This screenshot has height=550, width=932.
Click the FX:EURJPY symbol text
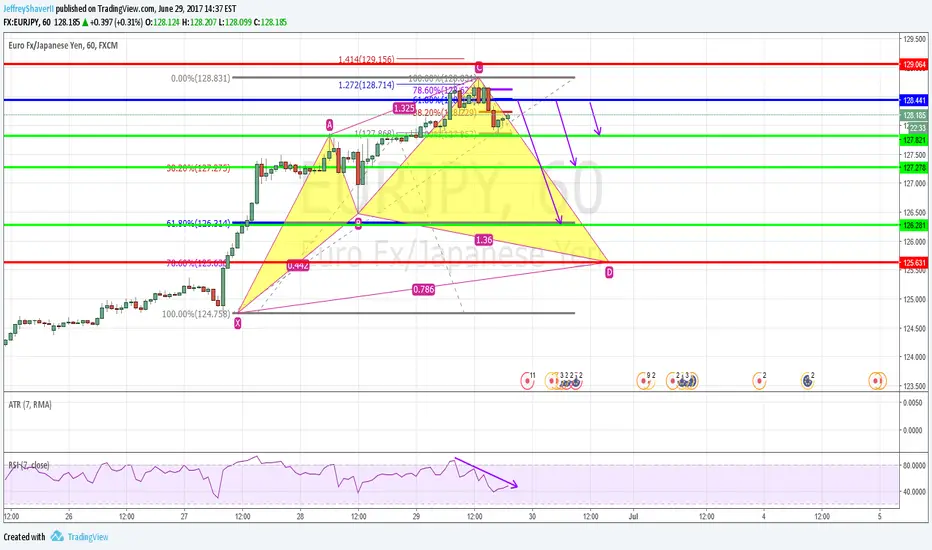coord(22,22)
